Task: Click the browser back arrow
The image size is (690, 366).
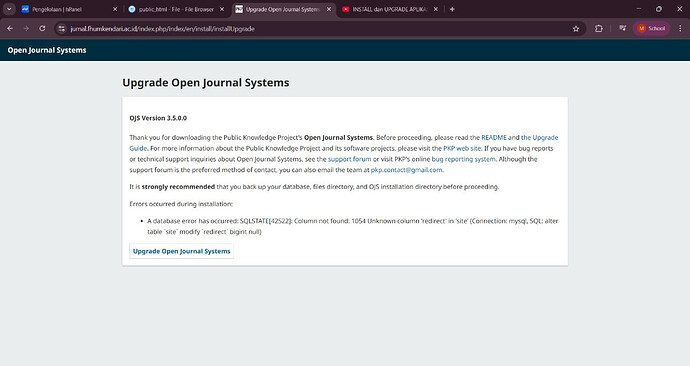Action: point(10,29)
